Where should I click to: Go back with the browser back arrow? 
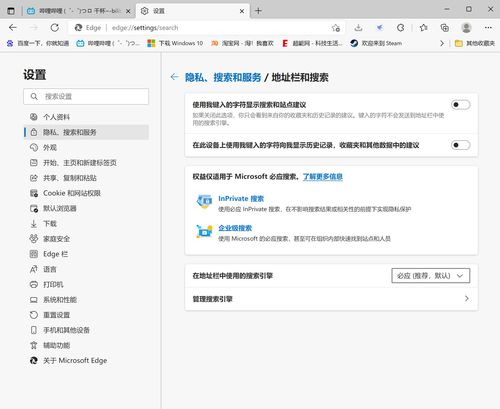click(x=13, y=28)
